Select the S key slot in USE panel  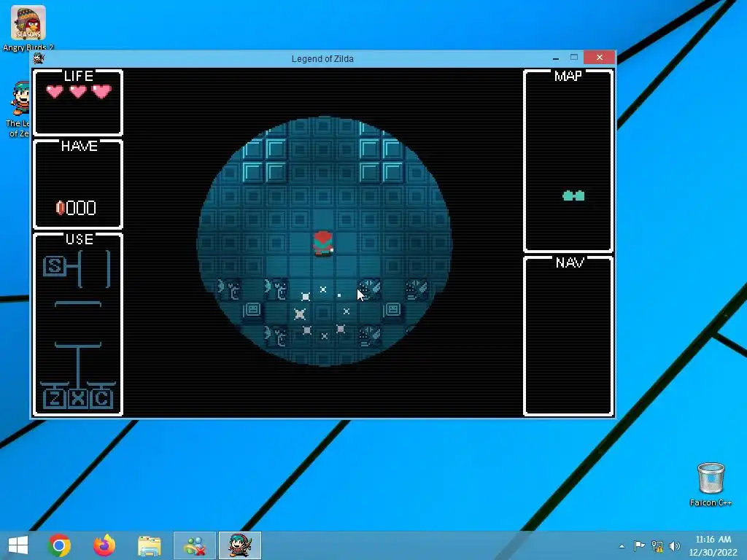point(55,266)
